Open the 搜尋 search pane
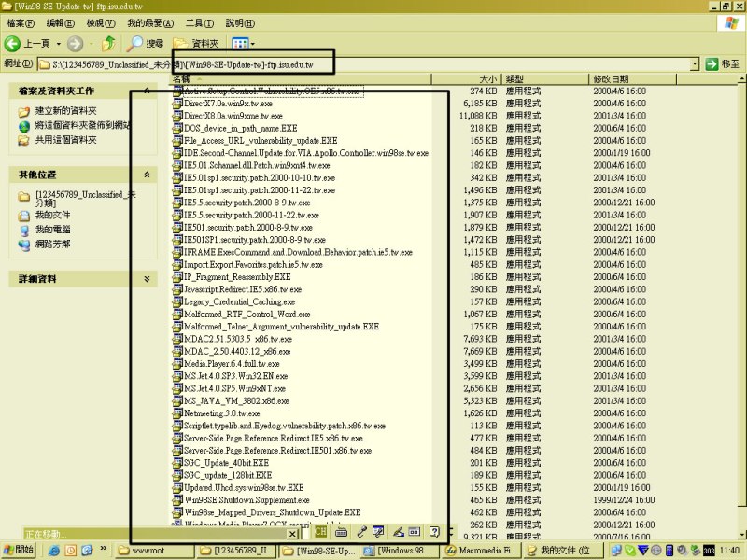The image size is (747, 560). point(146,44)
